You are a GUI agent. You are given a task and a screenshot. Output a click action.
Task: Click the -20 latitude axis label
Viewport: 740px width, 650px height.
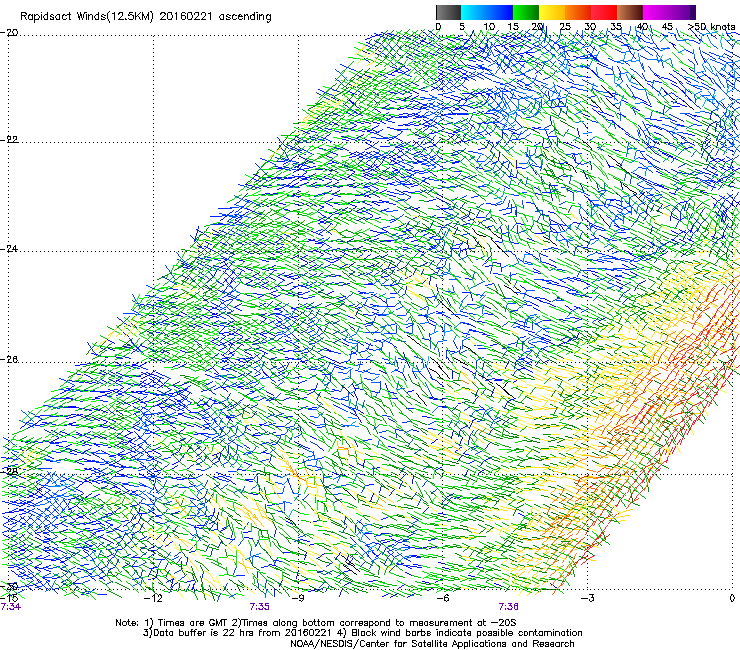click(9, 33)
